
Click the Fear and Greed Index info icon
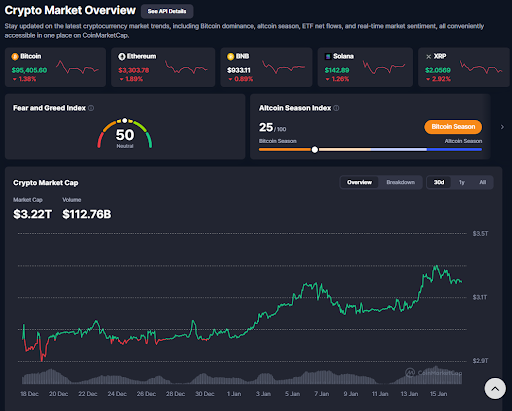[x=91, y=108]
